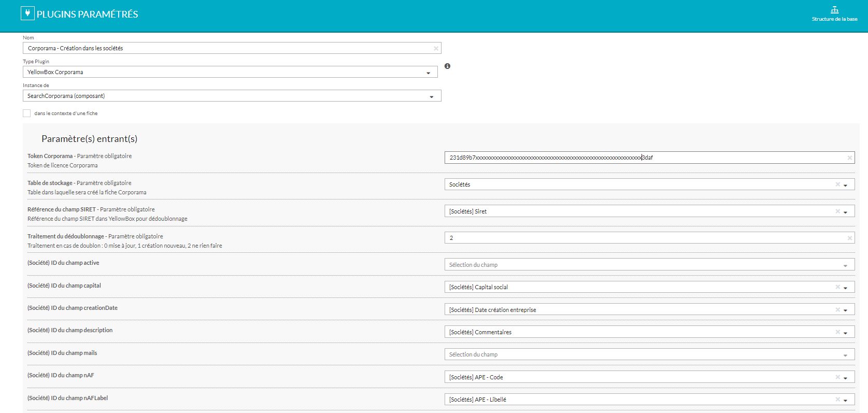Remove the Siret field selection

(837, 211)
